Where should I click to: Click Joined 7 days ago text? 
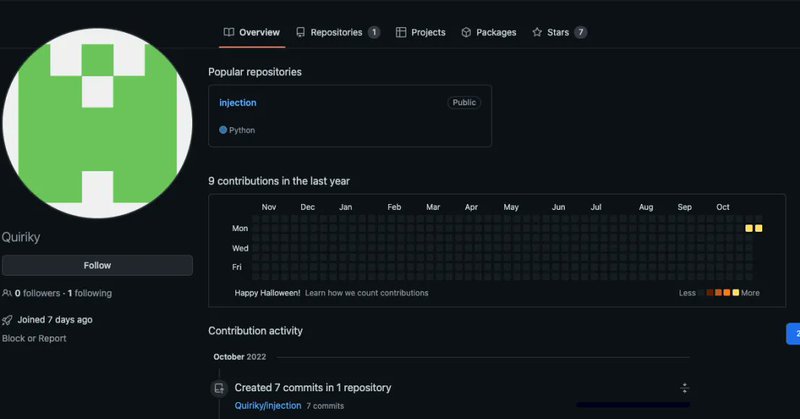55,320
